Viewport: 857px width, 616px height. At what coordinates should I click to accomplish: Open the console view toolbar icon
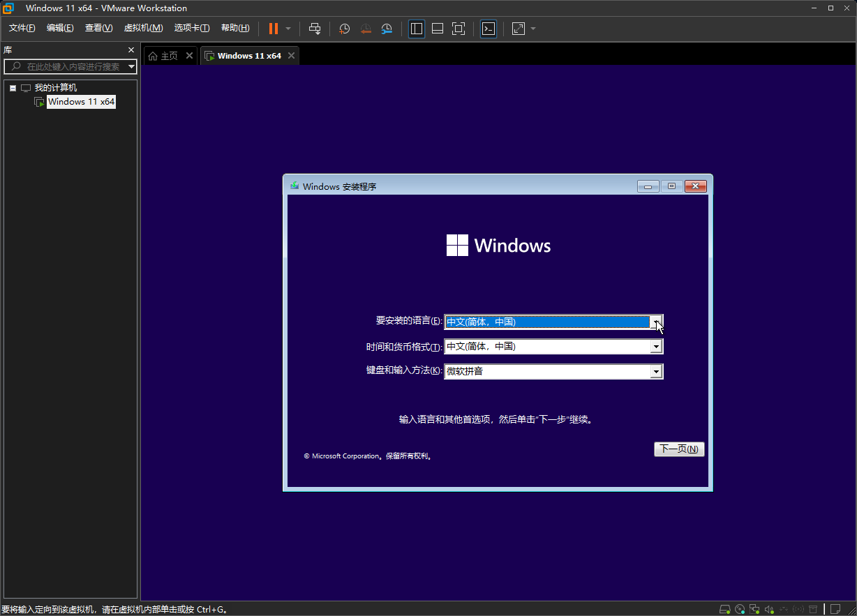click(x=489, y=29)
